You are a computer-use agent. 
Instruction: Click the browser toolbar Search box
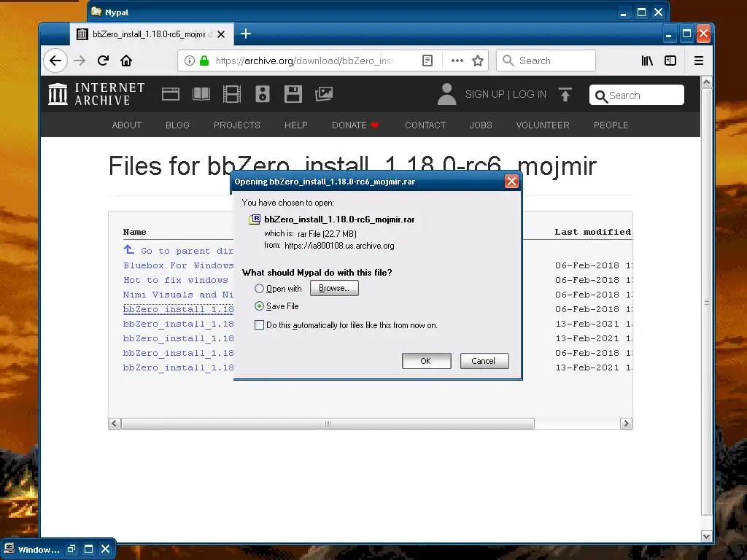546,61
